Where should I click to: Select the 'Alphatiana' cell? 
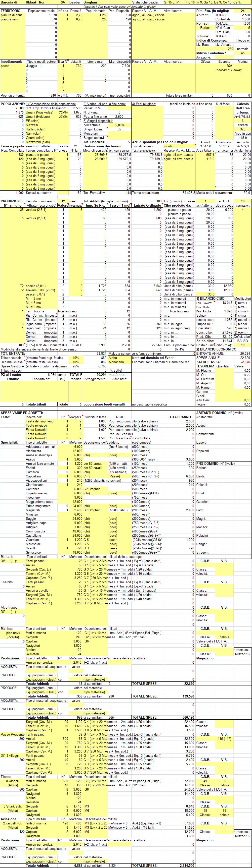click(x=116, y=362)
